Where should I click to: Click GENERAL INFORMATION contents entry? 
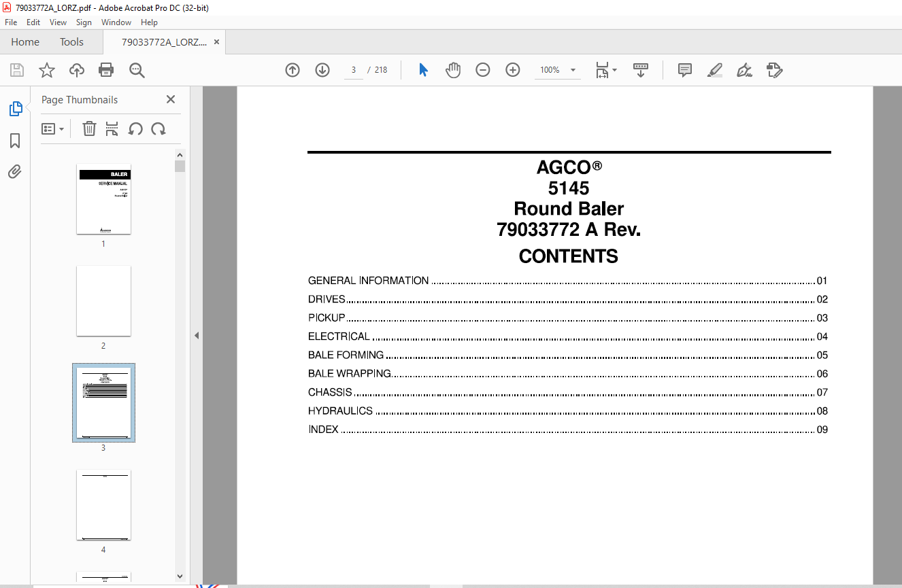567,281
